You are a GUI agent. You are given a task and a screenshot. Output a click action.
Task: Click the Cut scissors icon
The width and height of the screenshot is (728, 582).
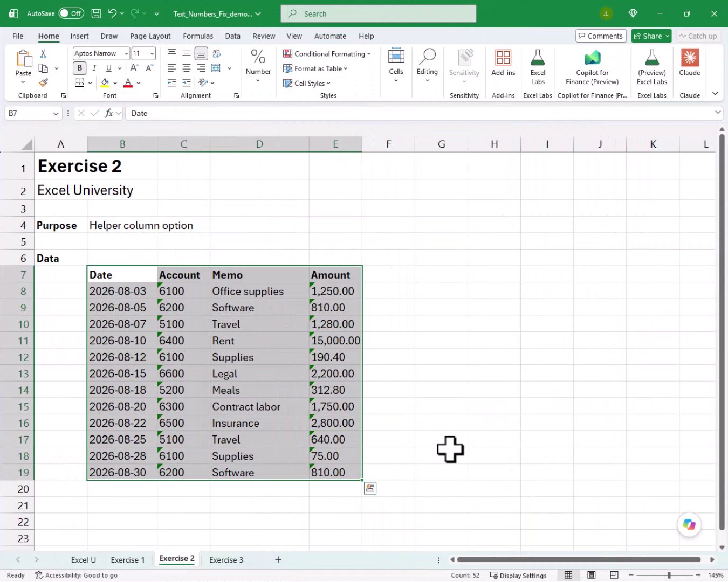pos(43,53)
